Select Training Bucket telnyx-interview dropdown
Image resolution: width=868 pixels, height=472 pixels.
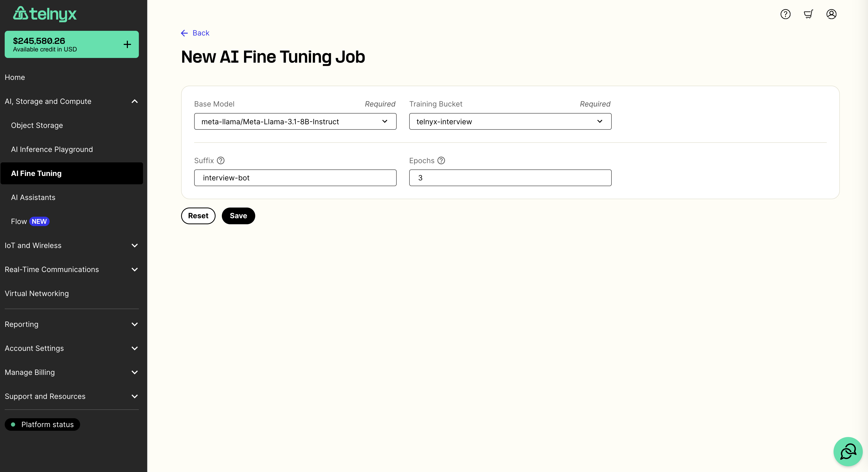[x=510, y=121]
